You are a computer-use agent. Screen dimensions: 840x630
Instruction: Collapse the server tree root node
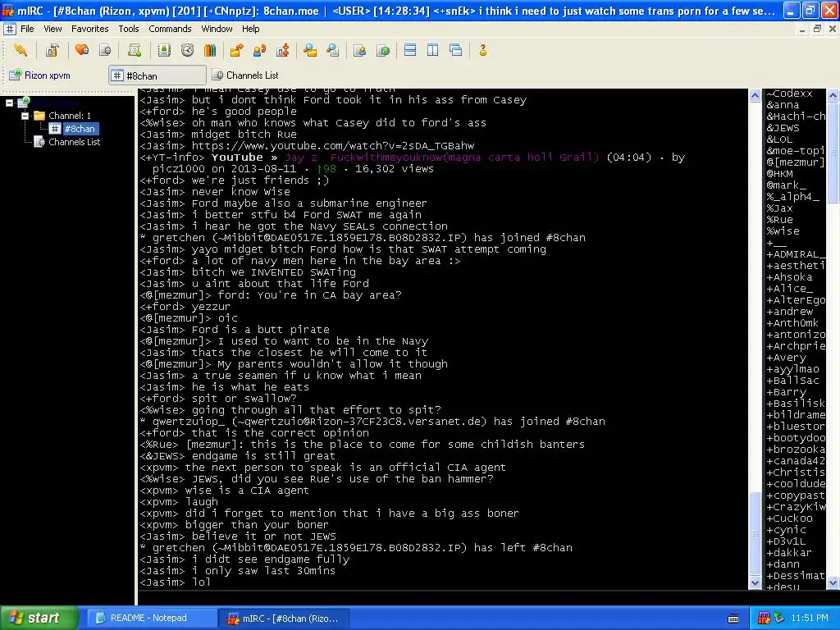pyautogui.click(x=9, y=103)
